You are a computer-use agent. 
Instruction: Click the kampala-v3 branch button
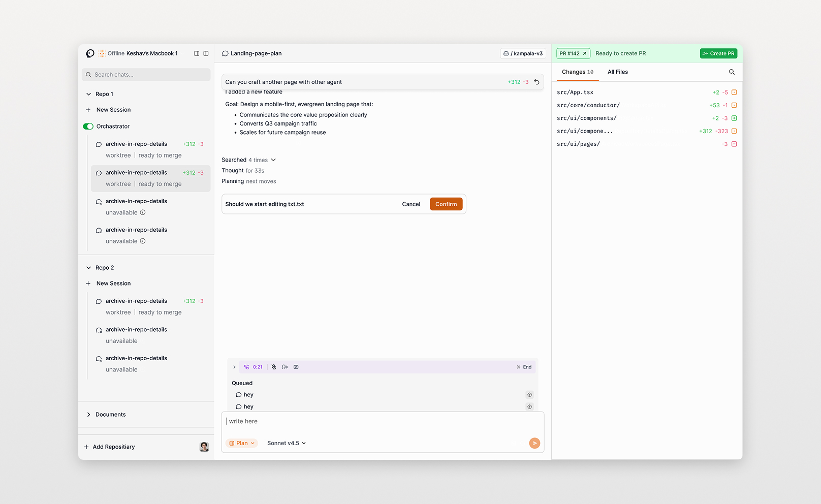coord(523,53)
